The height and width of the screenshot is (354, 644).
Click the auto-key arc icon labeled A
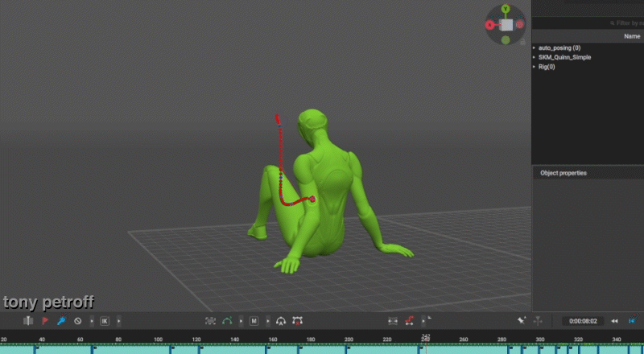[281, 321]
